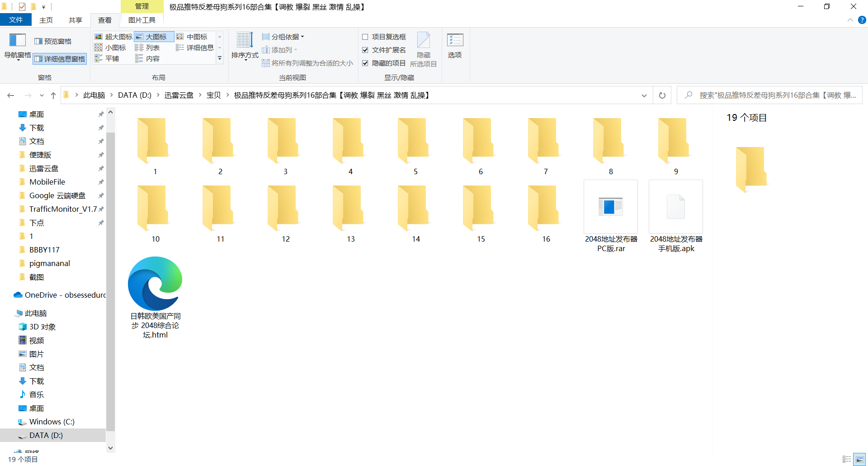Click 迅雷云盘 in the address breadcrumb

point(179,95)
